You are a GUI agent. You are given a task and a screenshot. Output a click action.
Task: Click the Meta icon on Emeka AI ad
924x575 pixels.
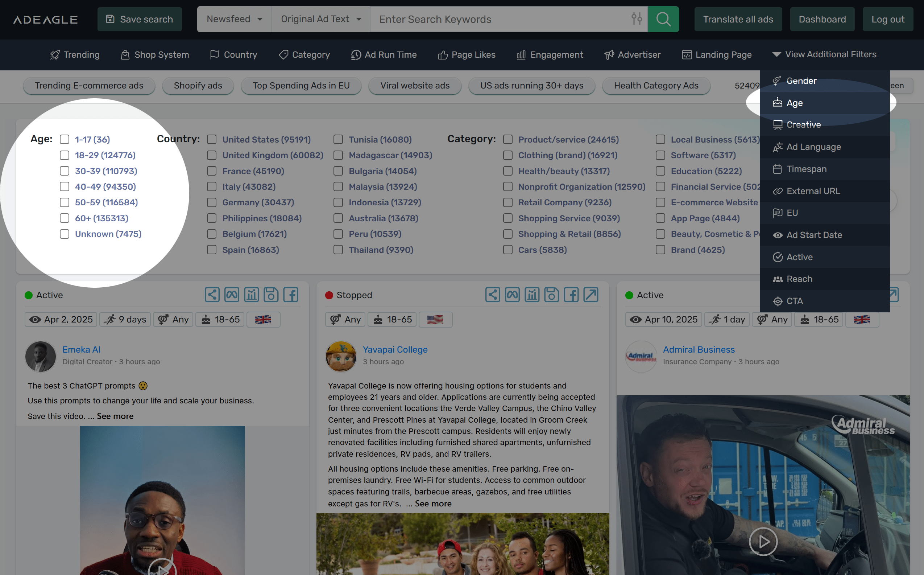click(x=232, y=295)
